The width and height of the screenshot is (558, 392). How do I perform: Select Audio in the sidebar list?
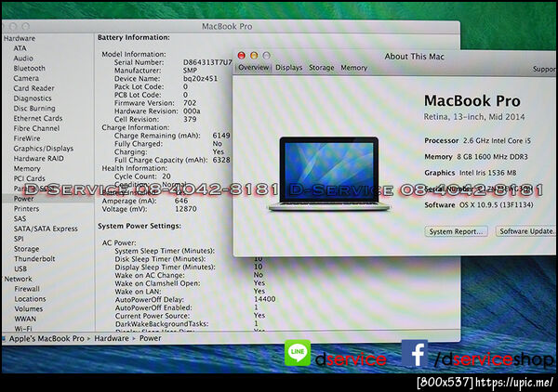pyautogui.click(x=23, y=59)
